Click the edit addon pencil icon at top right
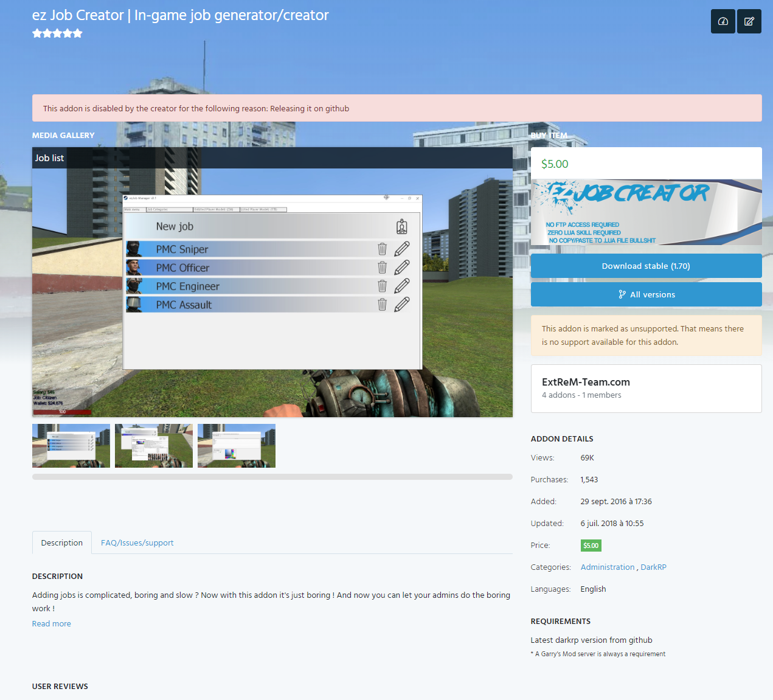Screen dimensions: 773x700 pyautogui.click(x=749, y=21)
